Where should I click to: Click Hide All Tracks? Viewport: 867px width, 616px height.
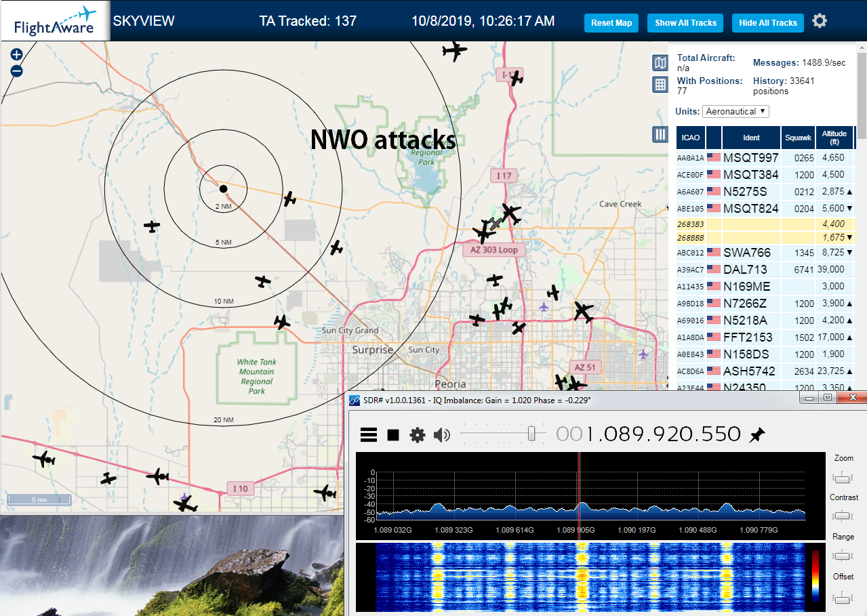click(x=768, y=23)
